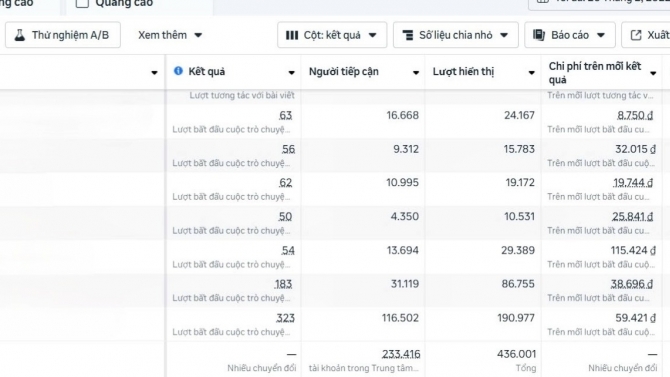The image size is (670, 377).
Task: Sort by the Kết quả column header
Action: click(206, 71)
